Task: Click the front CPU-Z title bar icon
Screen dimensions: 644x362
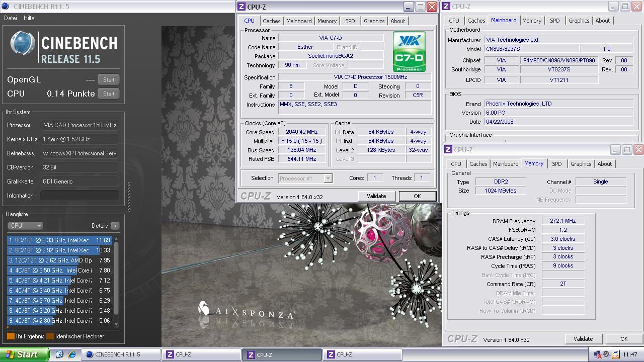Action: point(242,7)
